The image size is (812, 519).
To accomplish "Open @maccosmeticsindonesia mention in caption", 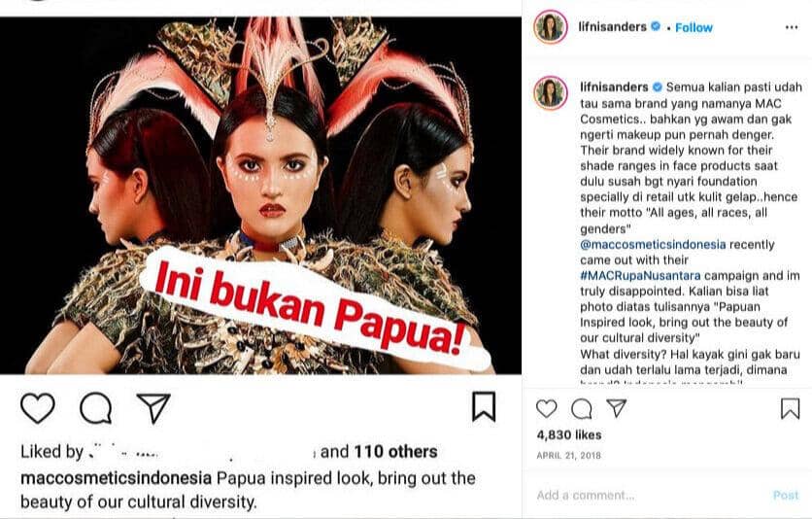I will (x=653, y=245).
